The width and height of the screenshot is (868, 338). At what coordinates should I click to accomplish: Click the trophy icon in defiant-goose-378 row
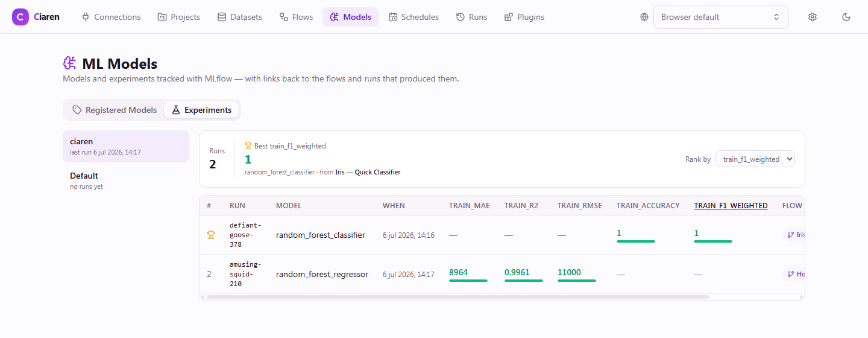click(x=211, y=235)
